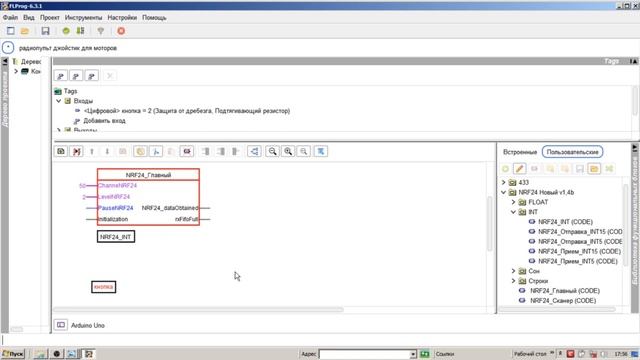The height and width of the screenshot is (360, 640).
Task: Select NRF24_Прием_INT15 (CODE) block
Action: point(580,251)
